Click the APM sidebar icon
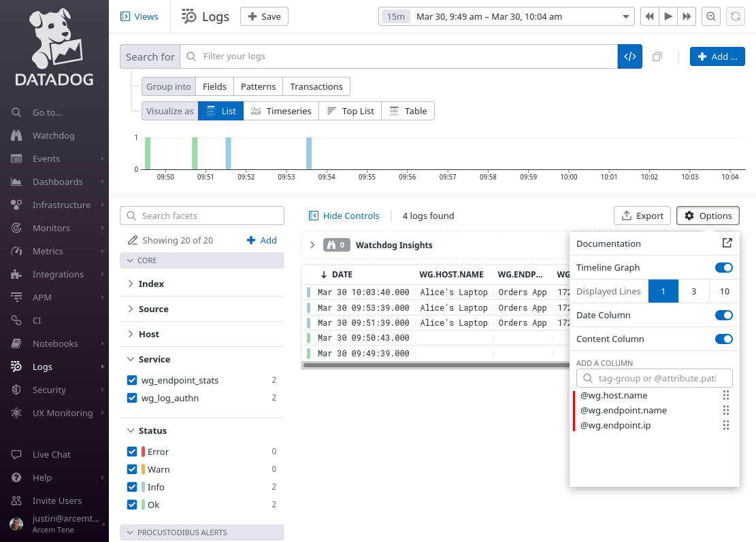 click(x=16, y=297)
